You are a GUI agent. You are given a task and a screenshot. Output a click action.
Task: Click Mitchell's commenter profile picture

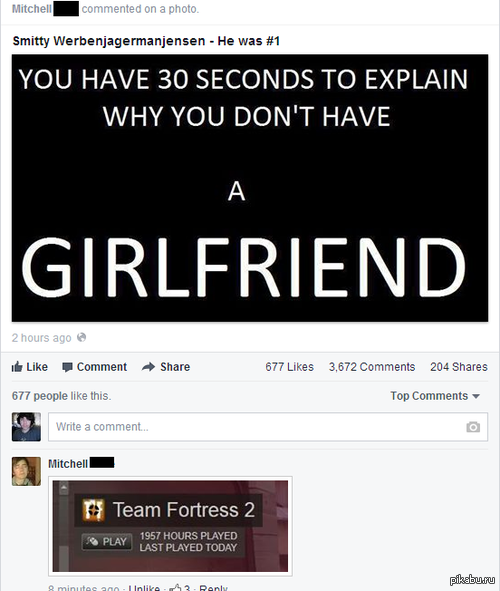[x=26, y=471]
